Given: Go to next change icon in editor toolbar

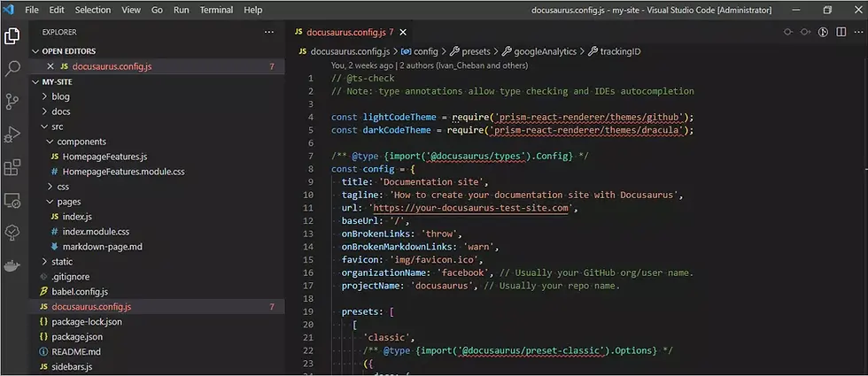Looking at the screenshot, I should (x=805, y=32).
